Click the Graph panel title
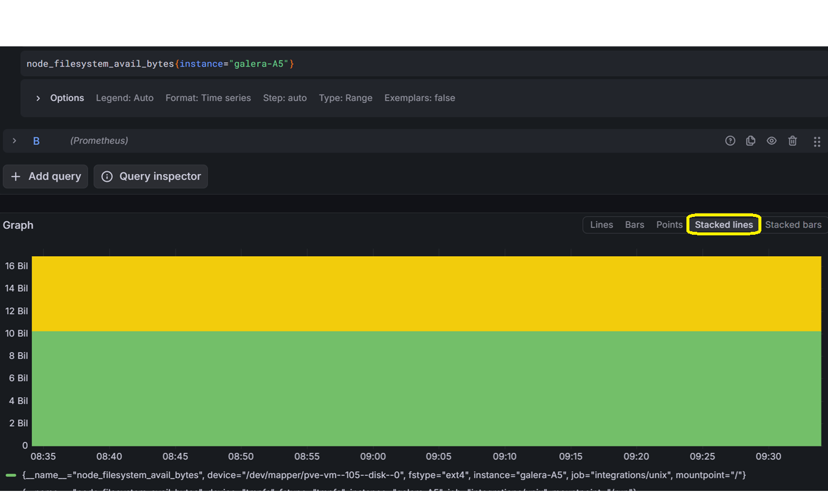828x504 pixels. (18, 225)
